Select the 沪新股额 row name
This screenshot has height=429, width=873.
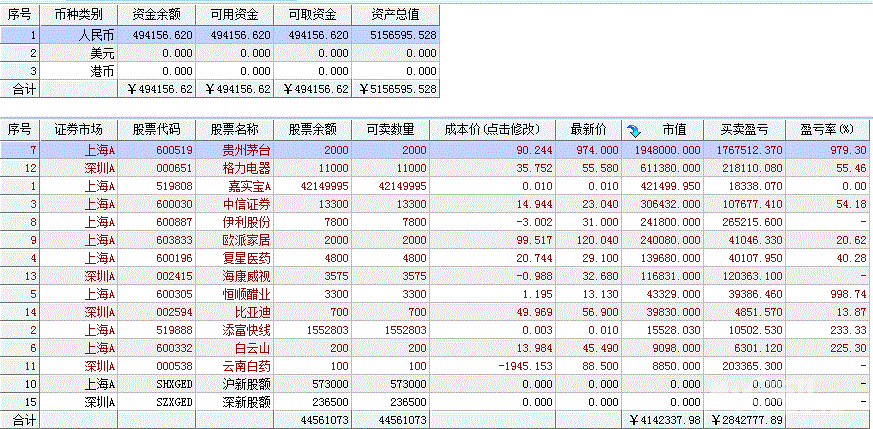[x=246, y=384]
